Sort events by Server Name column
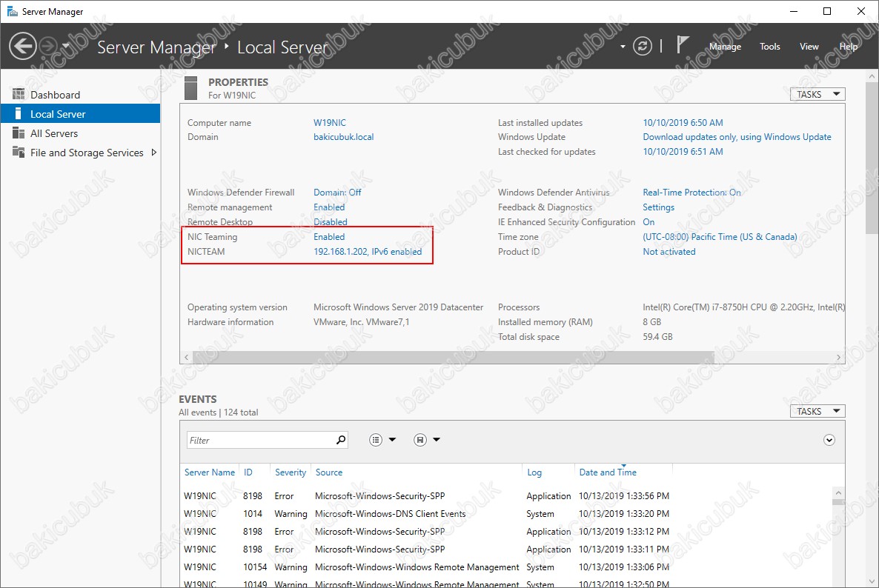The height and width of the screenshot is (588, 879). pos(210,472)
